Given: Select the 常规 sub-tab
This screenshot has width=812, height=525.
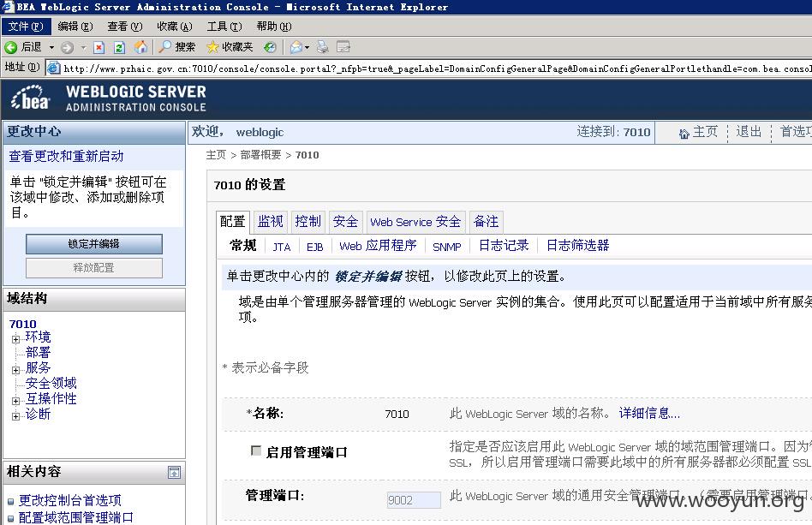Looking at the screenshot, I should coord(243,246).
